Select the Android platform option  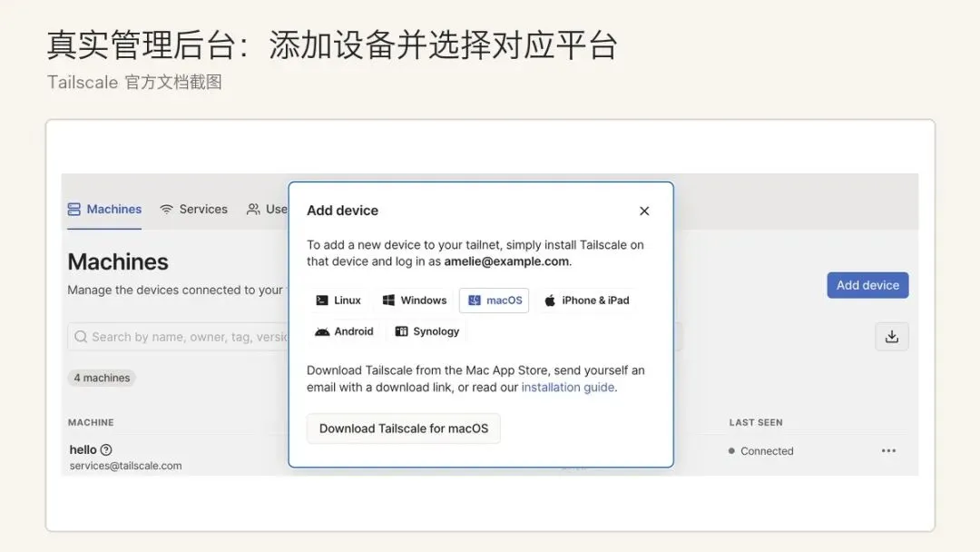pyautogui.click(x=345, y=331)
